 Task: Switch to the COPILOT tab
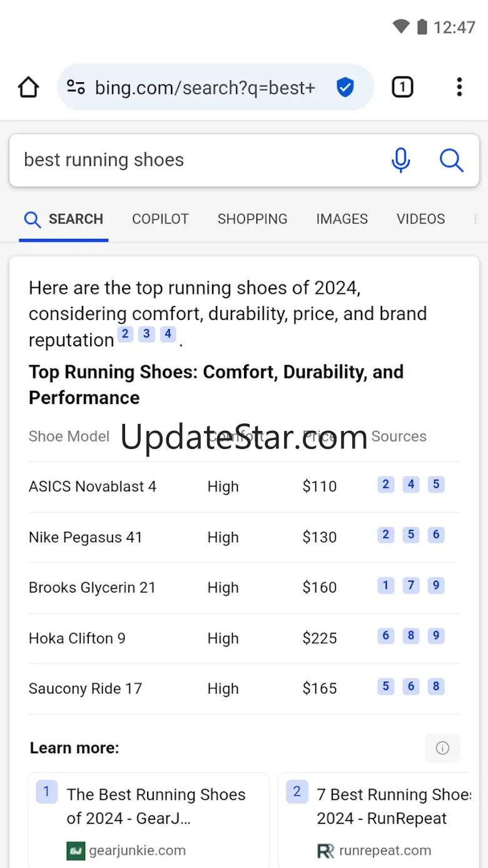(160, 219)
